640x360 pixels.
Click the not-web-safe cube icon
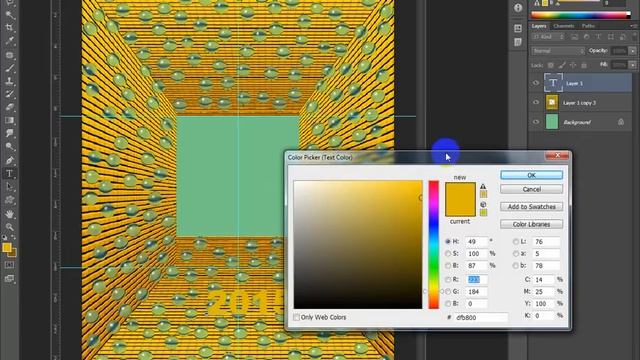[x=483, y=204]
